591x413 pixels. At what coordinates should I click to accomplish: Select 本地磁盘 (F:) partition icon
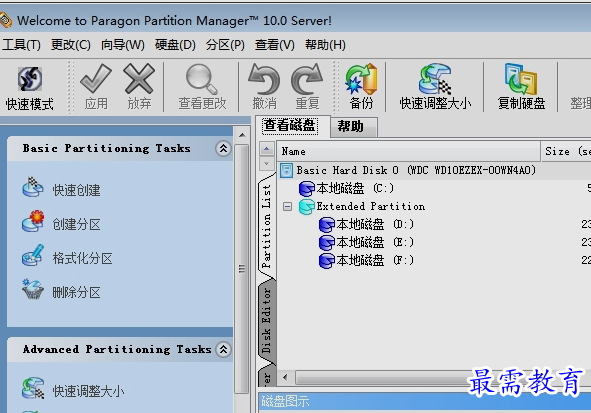tap(326, 261)
